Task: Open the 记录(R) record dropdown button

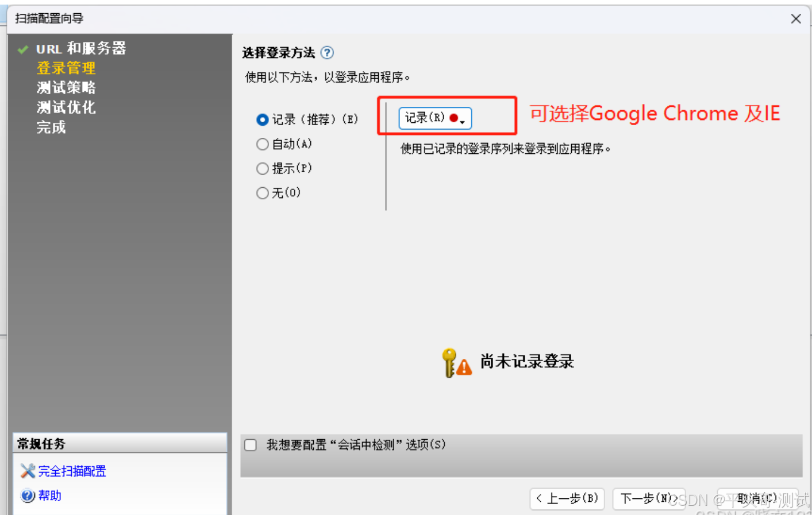Action: point(435,118)
